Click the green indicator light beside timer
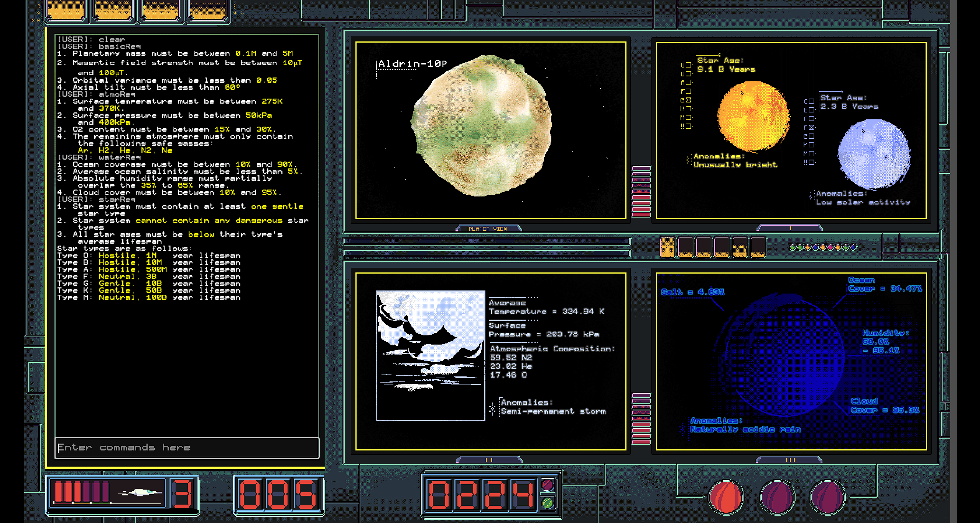This screenshot has height=523, width=980. coord(548,502)
